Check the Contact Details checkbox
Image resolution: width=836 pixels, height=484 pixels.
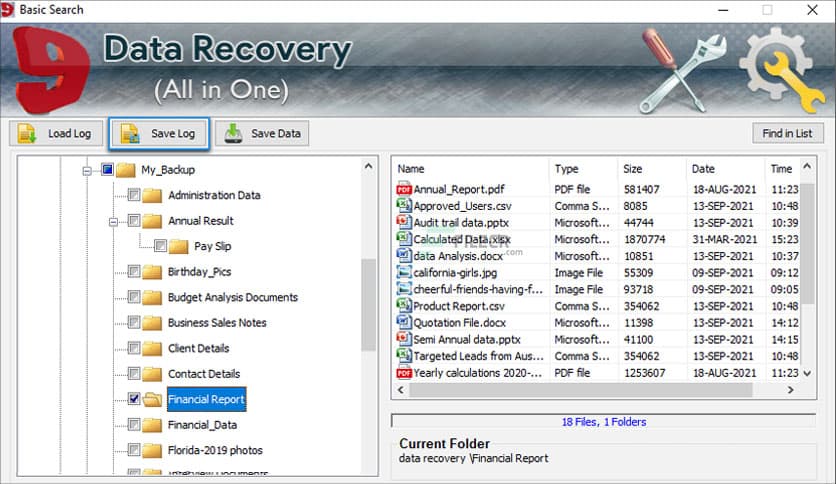coord(134,374)
